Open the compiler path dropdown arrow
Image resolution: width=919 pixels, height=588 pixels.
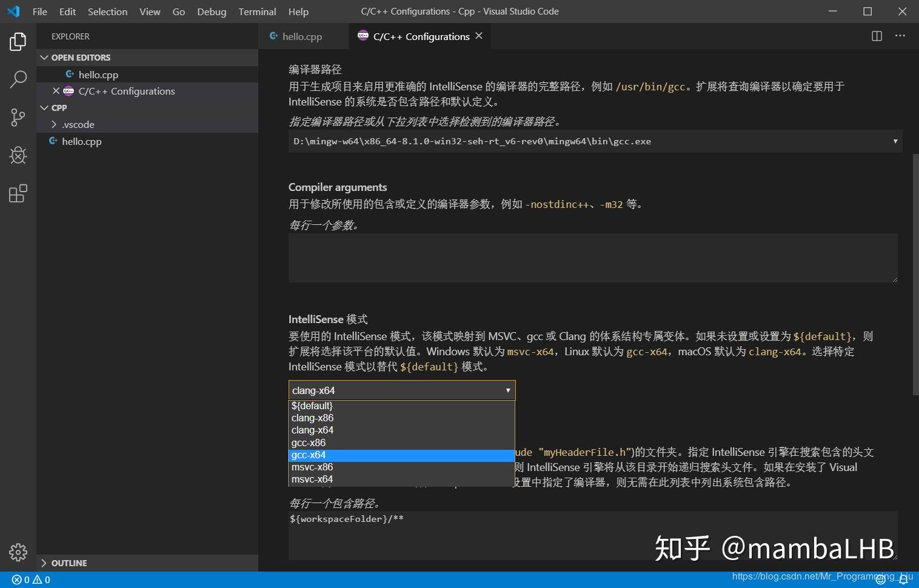tap(895, 141)
